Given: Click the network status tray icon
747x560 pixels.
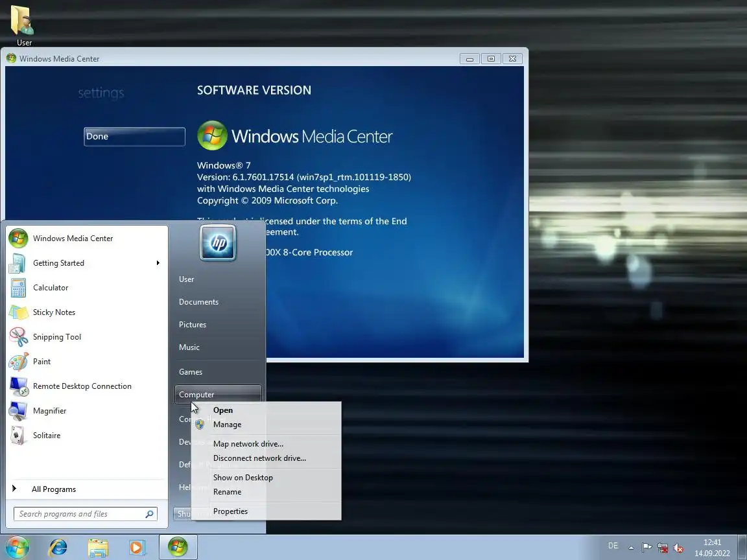Looking at the screenshot, I should tap(662, 548).
